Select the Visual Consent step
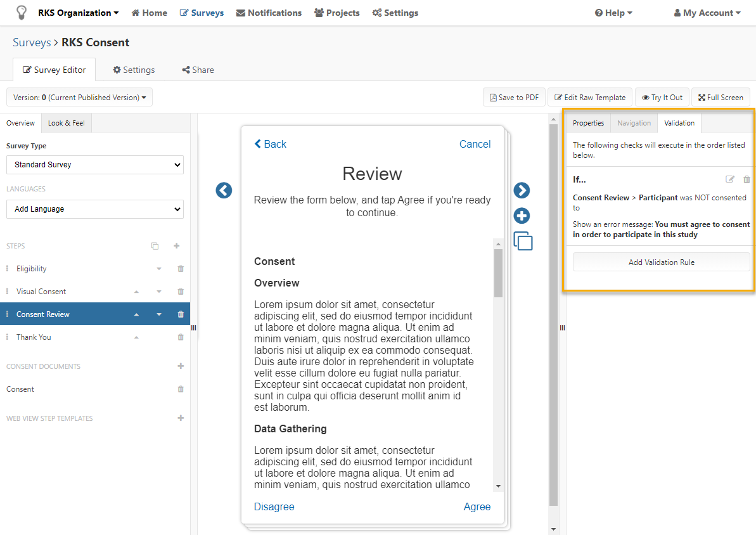Image resolution: width=756 pixels, height=535 pixels. pos(41,292)
